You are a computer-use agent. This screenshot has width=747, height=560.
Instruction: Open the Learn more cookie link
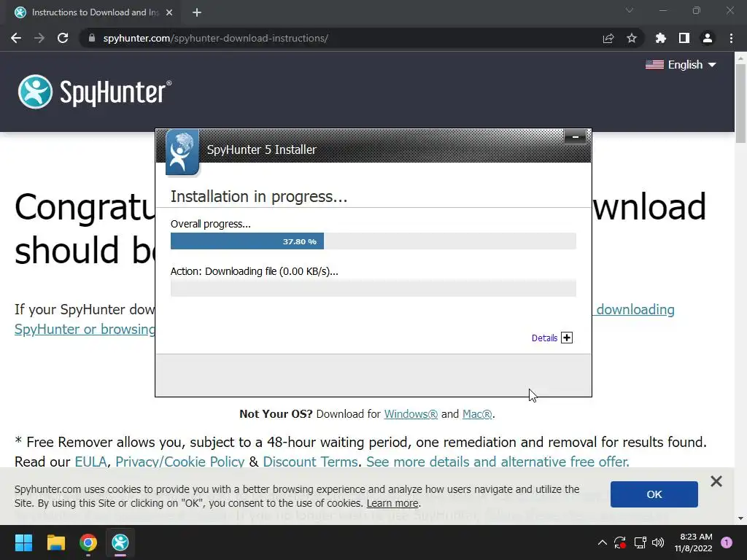coord(392,503)
